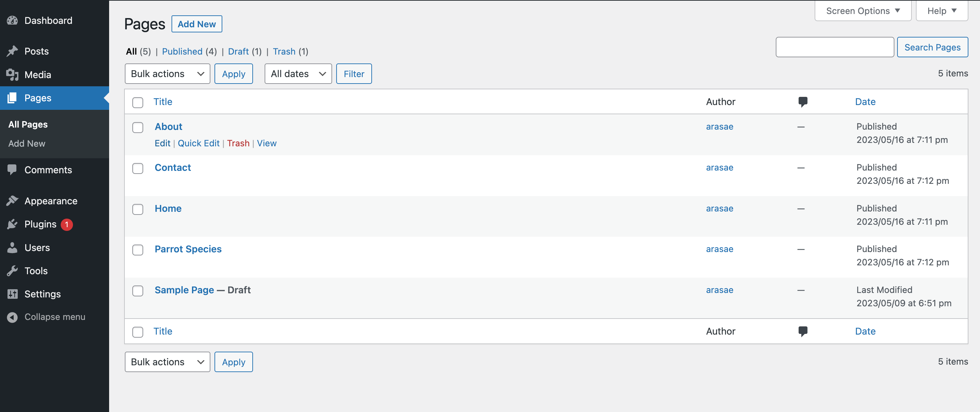Click the Collapse menu arrow icon
The image size is (980, 412).
12,317
